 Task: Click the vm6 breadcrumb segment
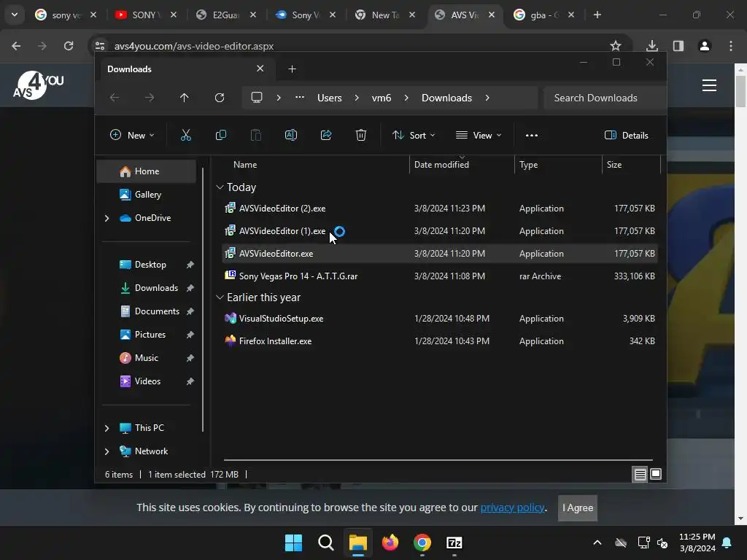[381, 98]
